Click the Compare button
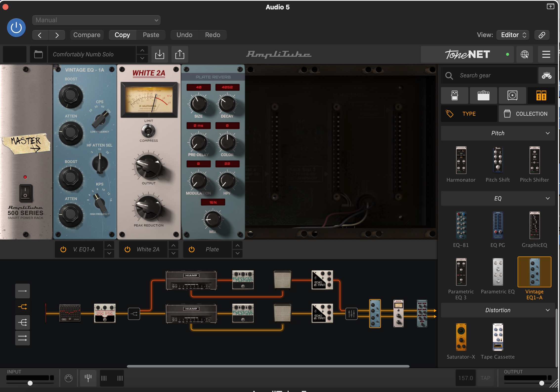The image size is (560, 392). pyautogui.click(x=87, y=35)
